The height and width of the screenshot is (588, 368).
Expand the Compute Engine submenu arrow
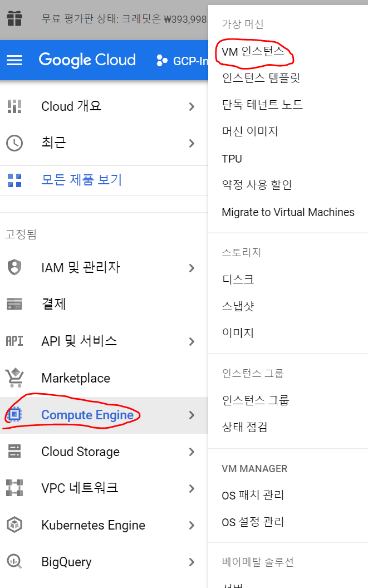192,415
